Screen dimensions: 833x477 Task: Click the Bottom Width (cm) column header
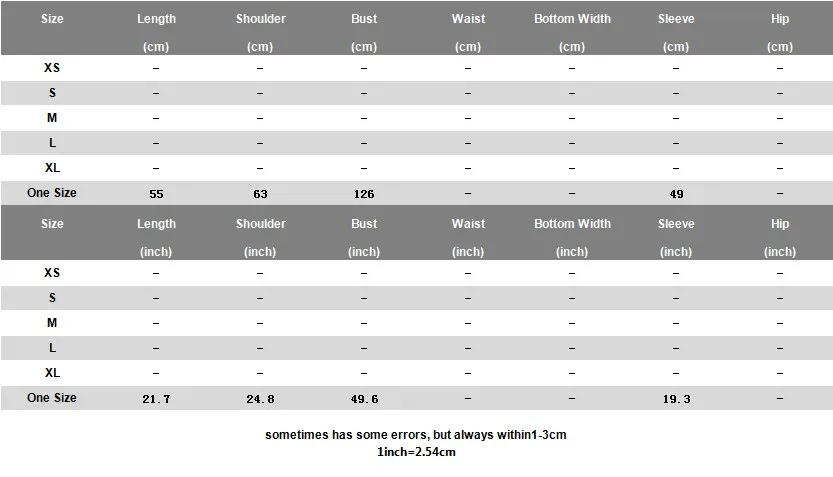pyautogui.click(x=572, y=32)
